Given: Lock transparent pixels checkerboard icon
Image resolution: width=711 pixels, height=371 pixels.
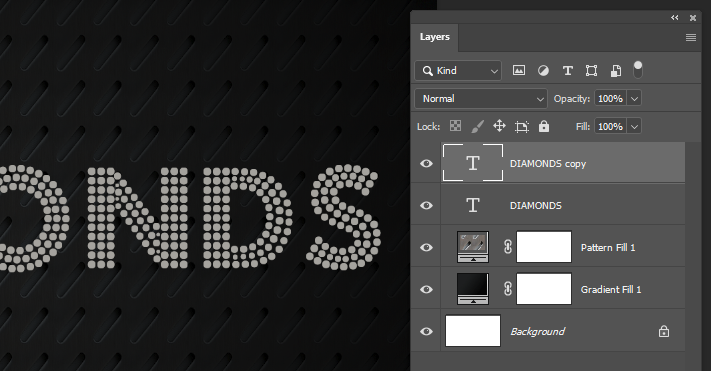Looking at the screenshot, I should [x=455, y=126].
